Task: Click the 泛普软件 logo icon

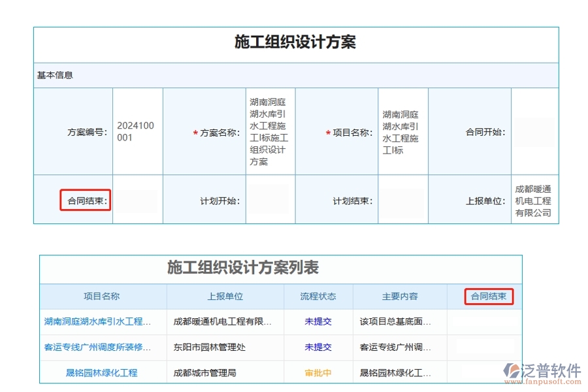Action: (521, 369)
